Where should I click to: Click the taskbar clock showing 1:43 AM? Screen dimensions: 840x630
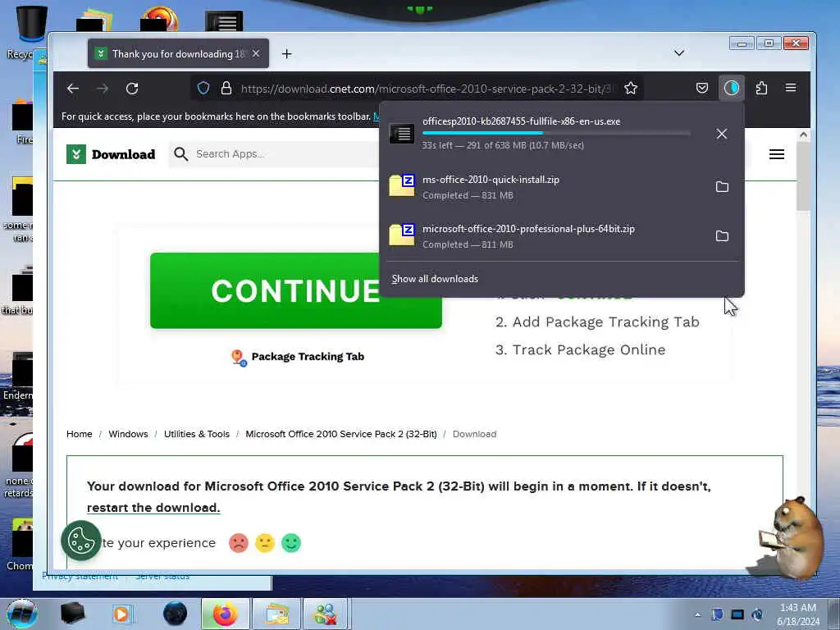(x=798, y=614)
